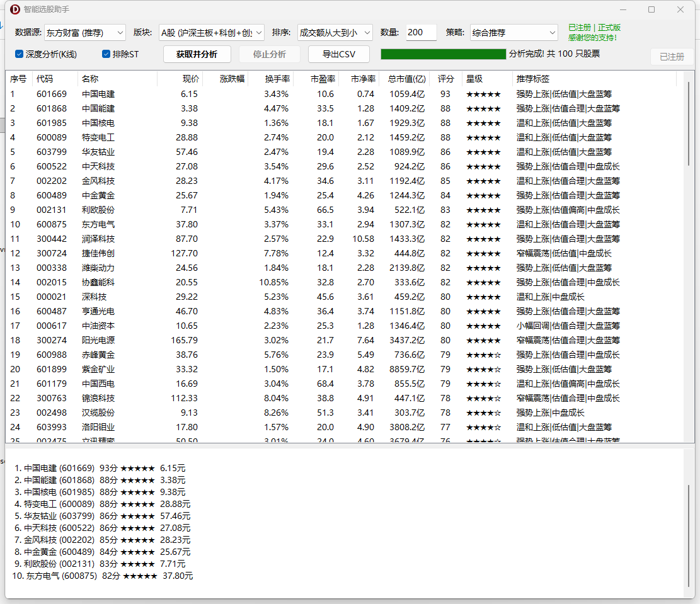Click the 锦浪科技 name cell
Screen dimensions: 700x604
(x=98, y=398)
